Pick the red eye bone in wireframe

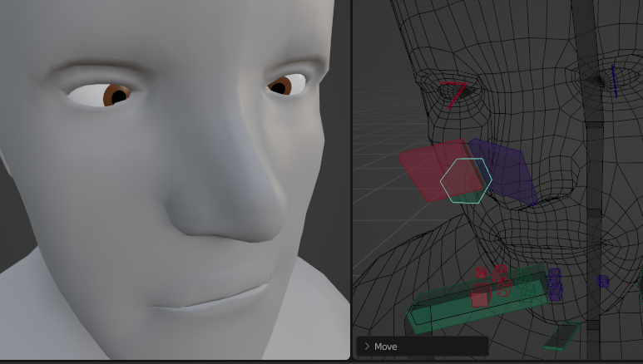(453, 93)
